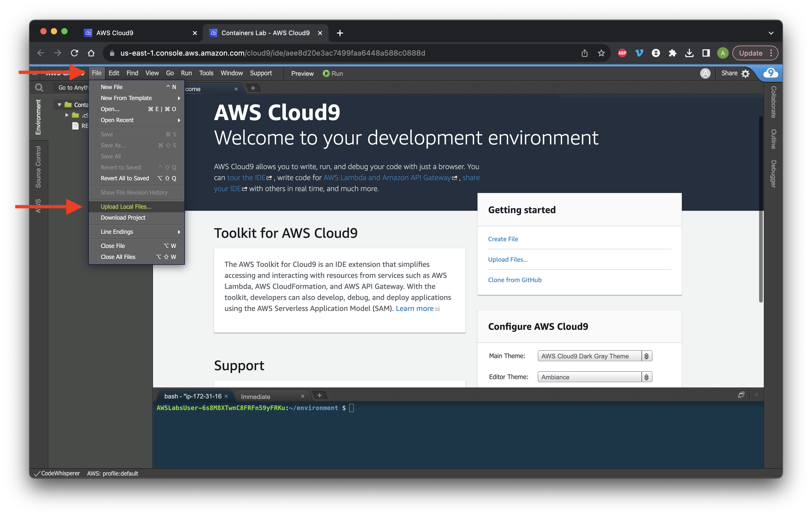This screenshot has height=517, width=812.
Task: Select Upload Local Files... menu item
Action: pos(136,207)
